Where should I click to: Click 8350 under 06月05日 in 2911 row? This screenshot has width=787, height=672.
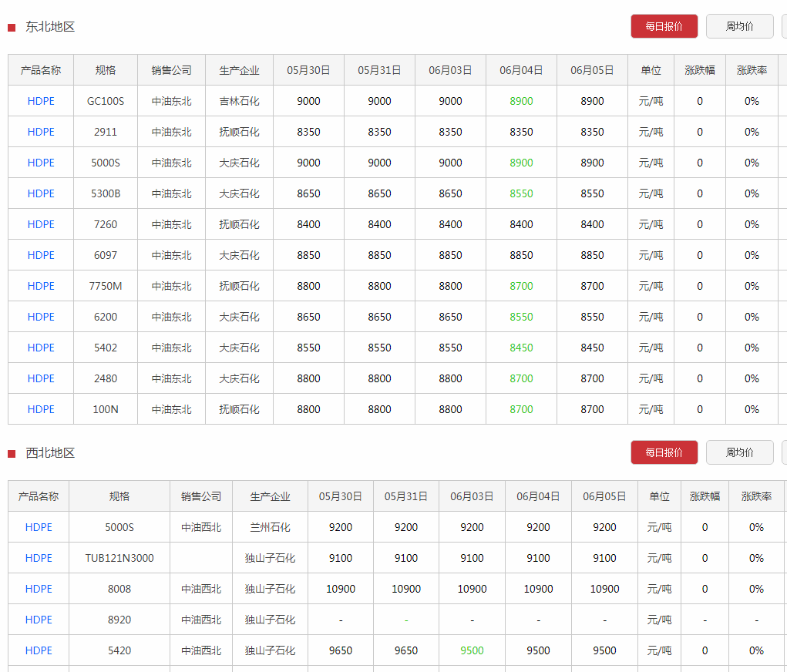pos(592,132)
